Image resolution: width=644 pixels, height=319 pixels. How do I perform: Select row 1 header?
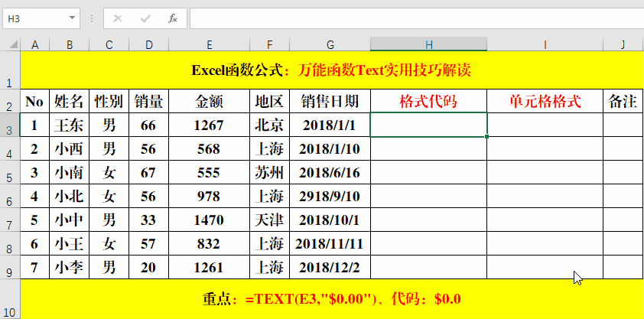point(10,70)
